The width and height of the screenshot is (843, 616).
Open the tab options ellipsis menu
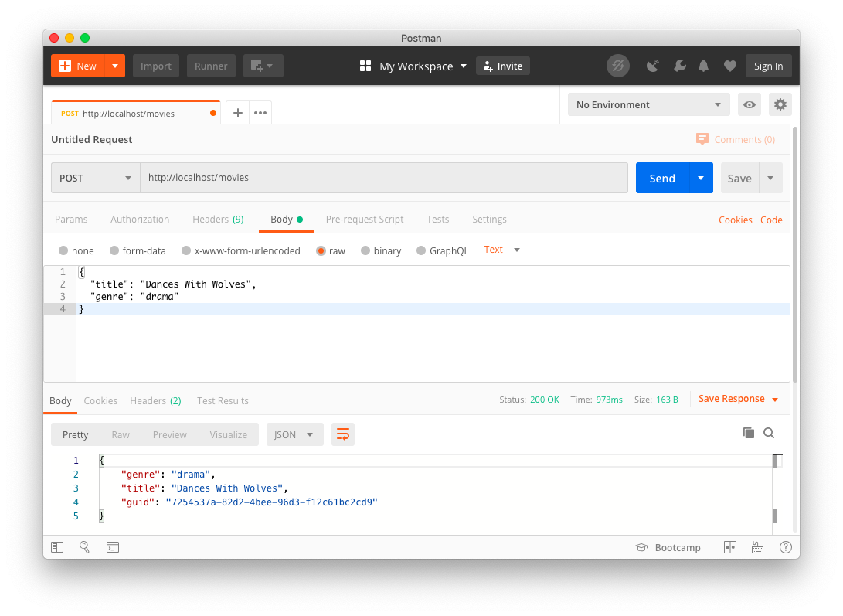coord(260,112)
